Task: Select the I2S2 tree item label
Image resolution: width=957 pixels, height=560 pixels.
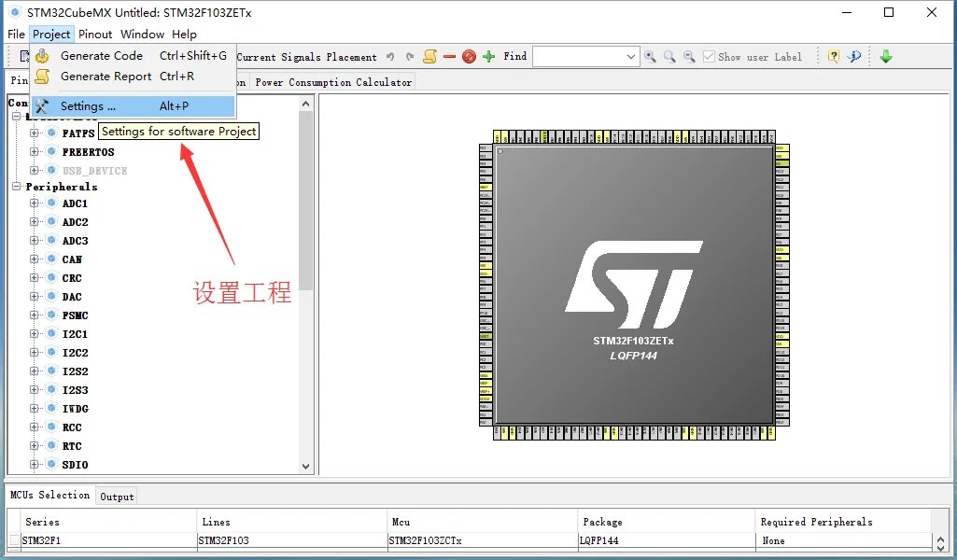Action: (x=75, y=371)
